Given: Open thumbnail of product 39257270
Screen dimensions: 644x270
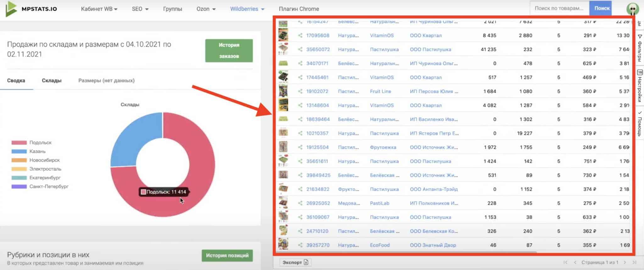Looking at the screenshot, I should 283,245.
